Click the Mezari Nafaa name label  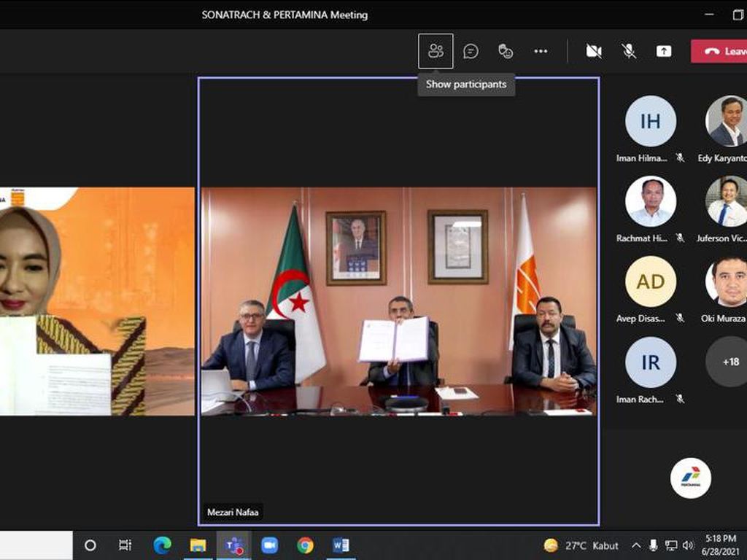(233, 513)
